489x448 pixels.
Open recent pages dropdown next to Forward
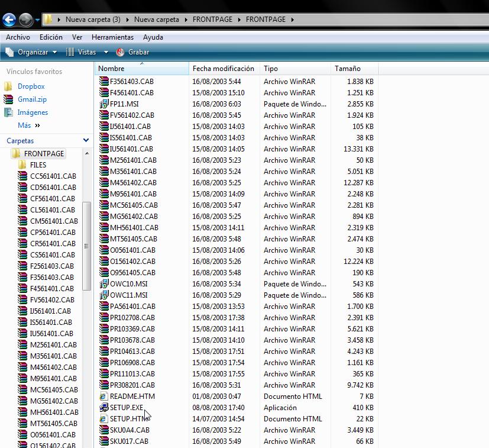point(37,20)
